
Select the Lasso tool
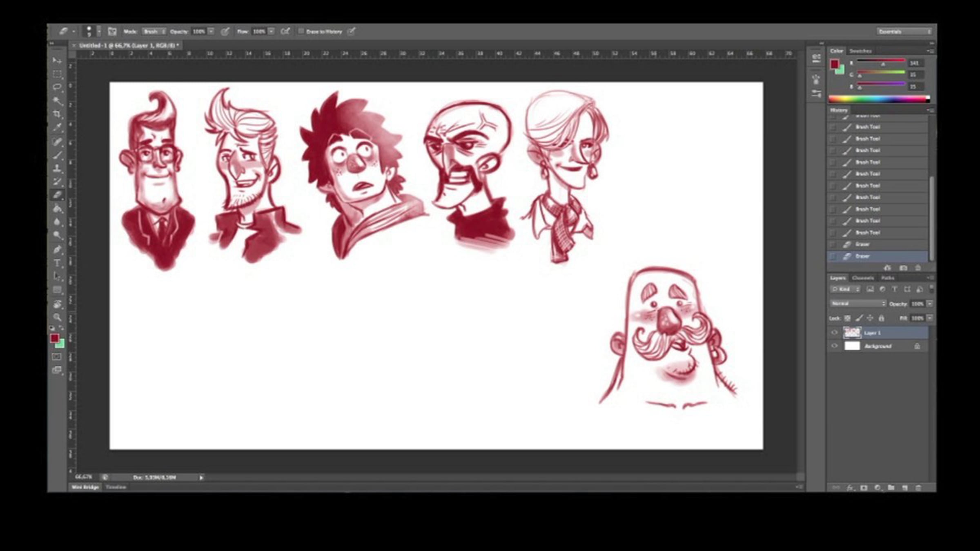[x=57, y=87]
